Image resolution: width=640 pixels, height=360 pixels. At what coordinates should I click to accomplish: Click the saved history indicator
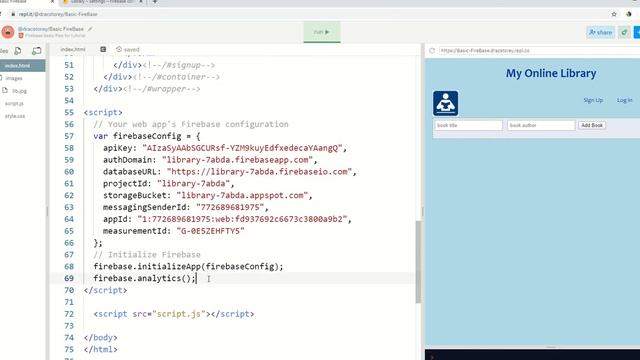click(x=128, y=49)
